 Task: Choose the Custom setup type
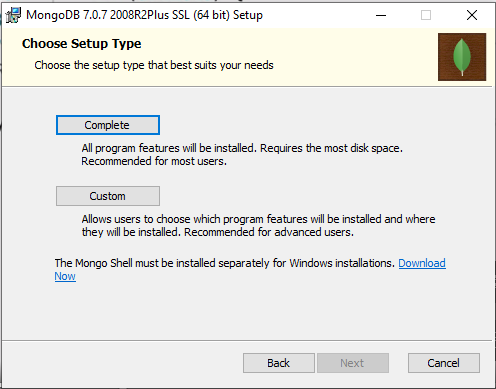pos(108,196)
